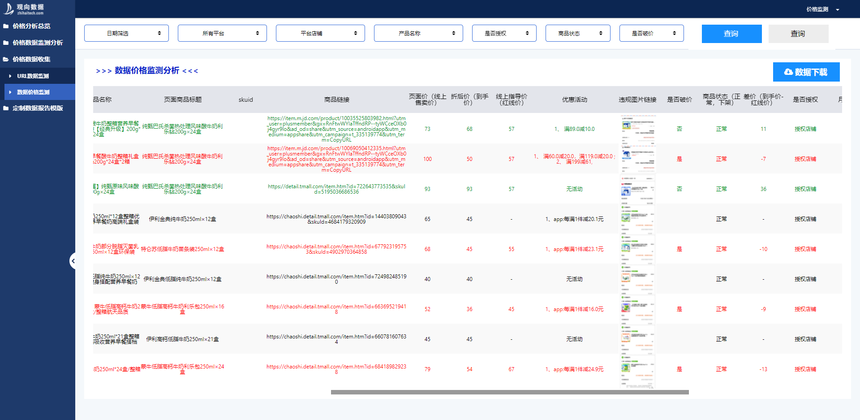
Task: Click folder icon beside 价格分析总览
Action: click(5, 27)
